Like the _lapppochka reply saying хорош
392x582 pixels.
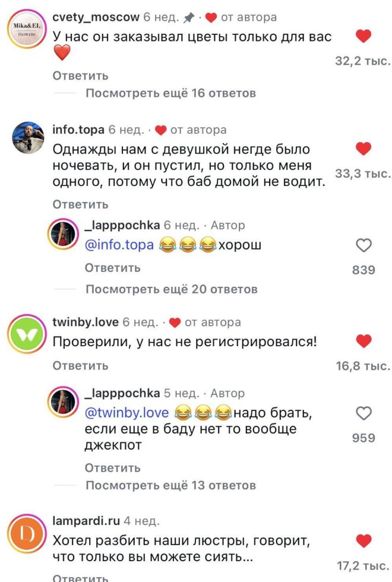click(363, 245)
